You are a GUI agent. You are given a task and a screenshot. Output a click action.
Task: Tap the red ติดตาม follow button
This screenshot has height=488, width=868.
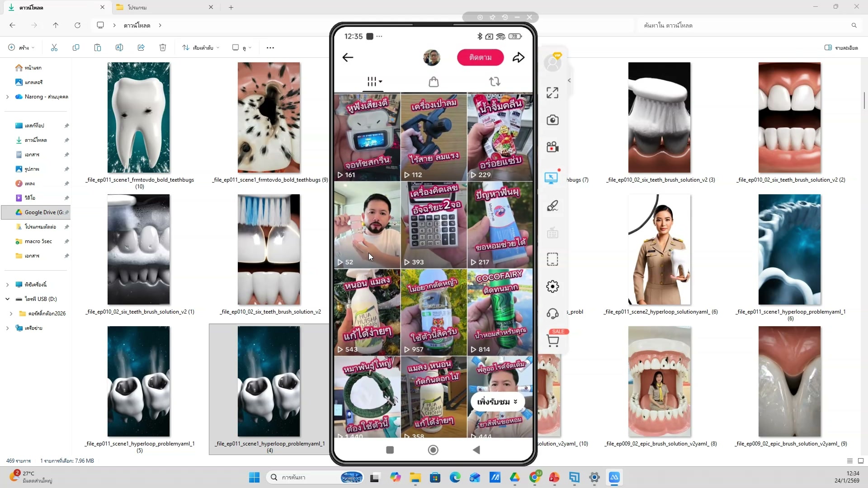(480, 57)
